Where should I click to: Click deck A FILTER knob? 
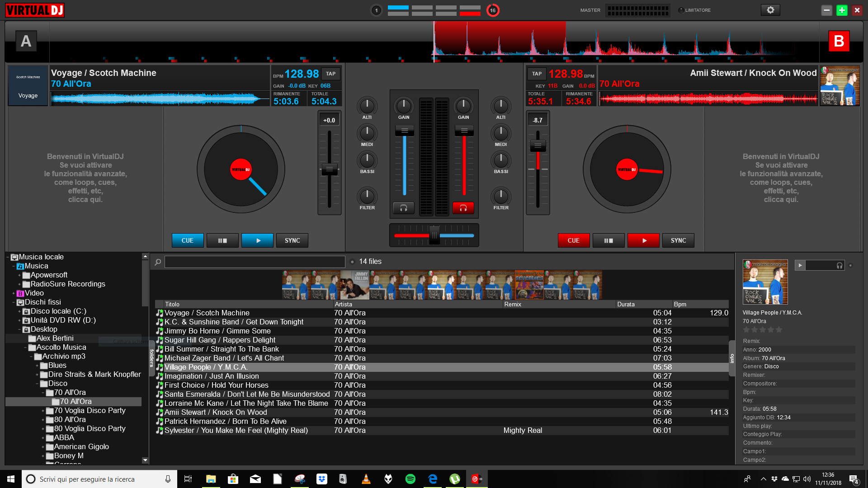point(367,197)
